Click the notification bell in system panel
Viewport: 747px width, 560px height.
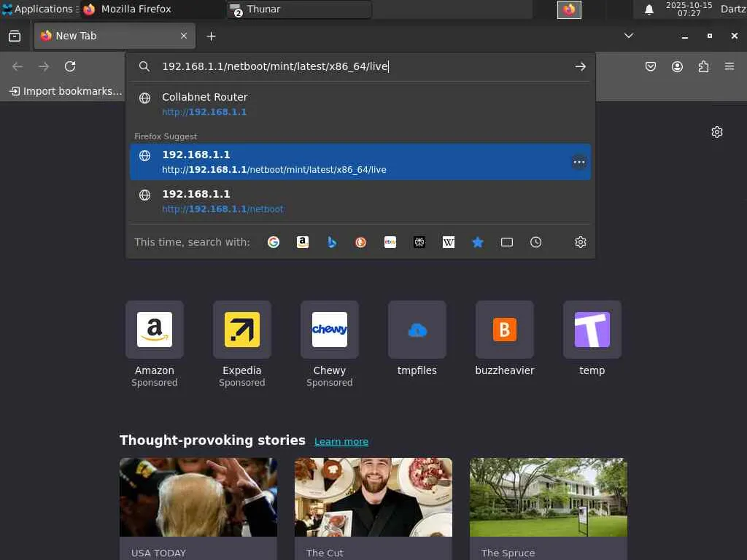(649, 9)
